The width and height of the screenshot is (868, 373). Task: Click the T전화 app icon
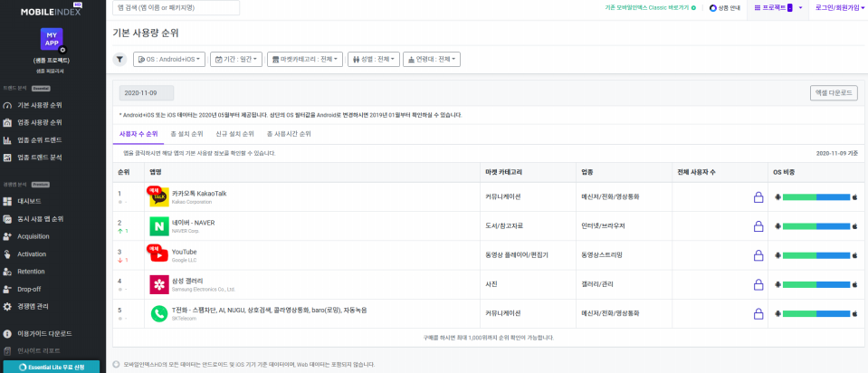click(159, 313)
